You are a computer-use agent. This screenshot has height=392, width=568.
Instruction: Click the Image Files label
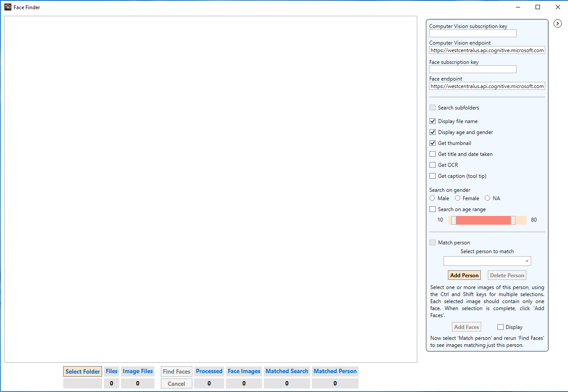[x=138, y=371]
